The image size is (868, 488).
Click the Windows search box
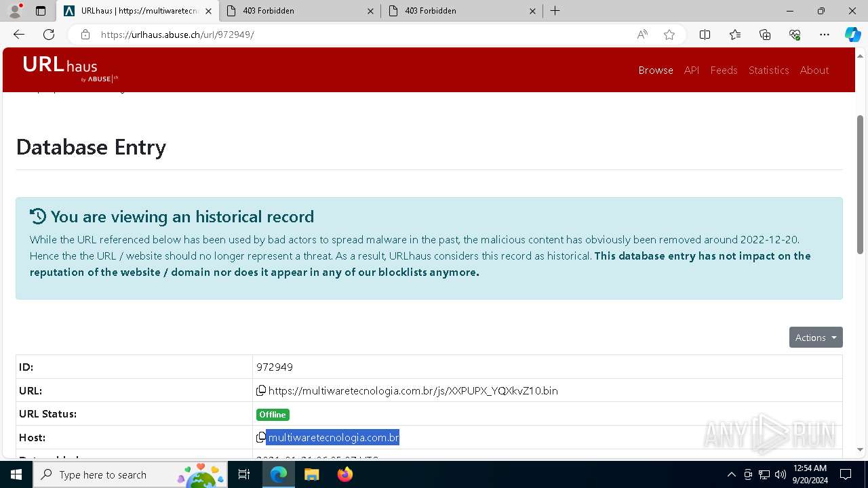[x=130, y=474]
